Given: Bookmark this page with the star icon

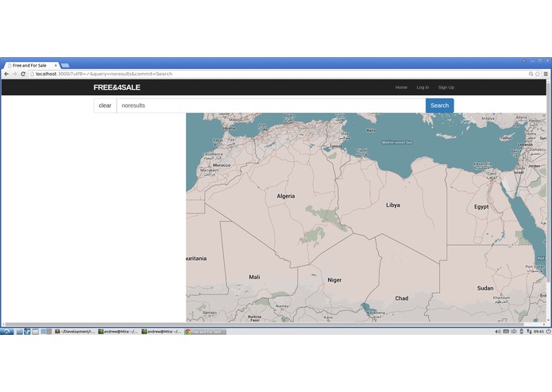Looking at the screenshot, I should (x=538, y=74).
